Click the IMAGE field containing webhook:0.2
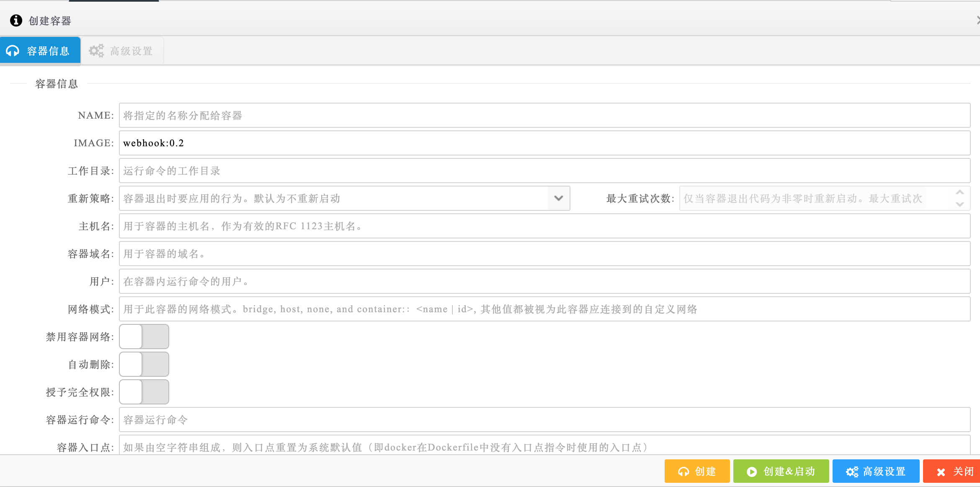This screenshot has width=980, height=487. coord(544,143)
